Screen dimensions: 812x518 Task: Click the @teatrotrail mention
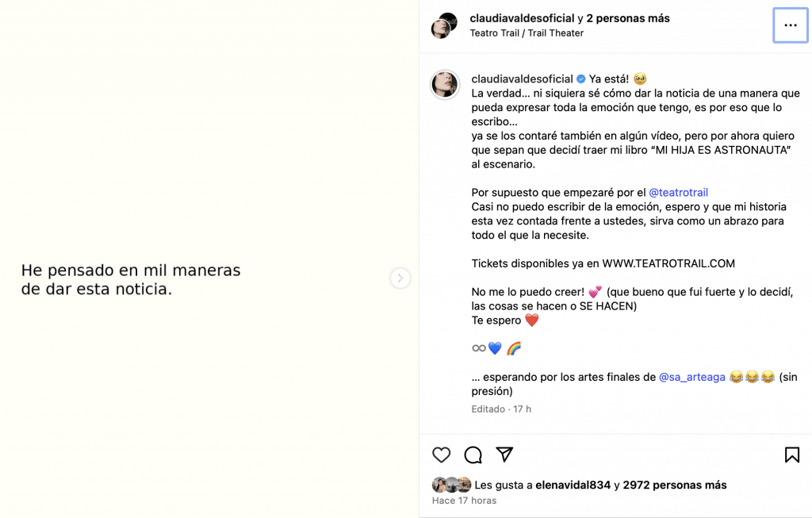click(x=678, y=193)
